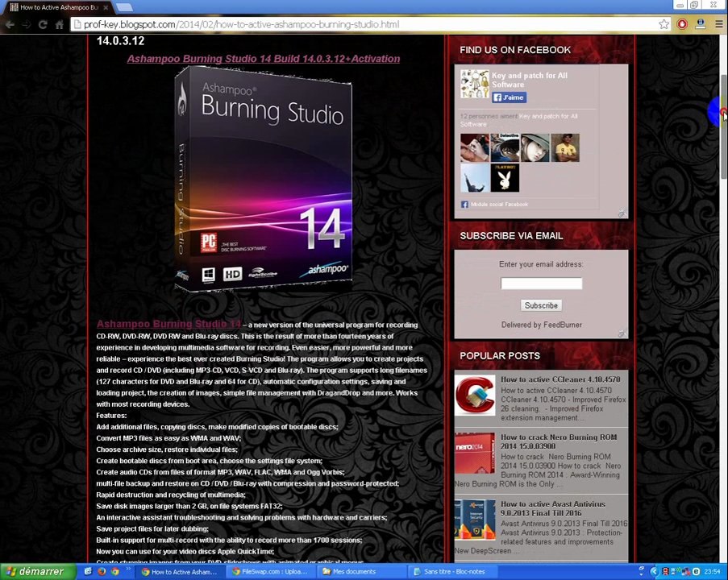728x580 pixels.
Task: Open the keys profile picture in Facebook box
Action: pos(475,84)
